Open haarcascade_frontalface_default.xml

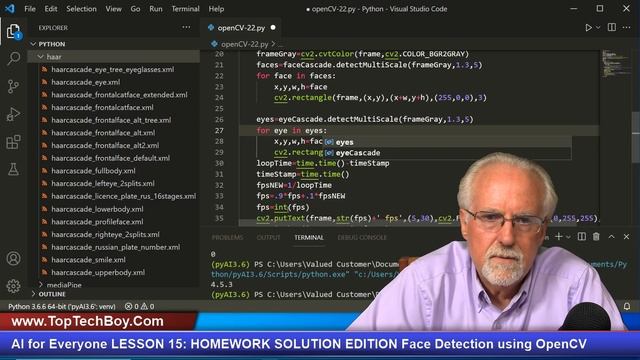tap(111, 158)
